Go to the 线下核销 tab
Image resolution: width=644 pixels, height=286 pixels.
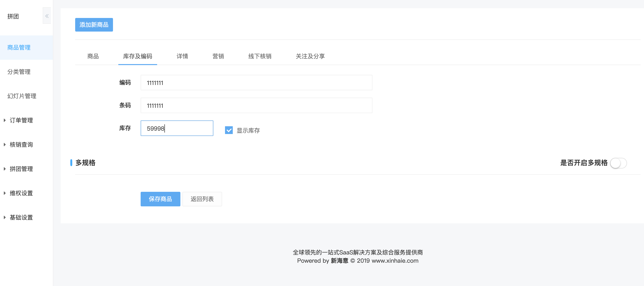(x=260, y=56)
